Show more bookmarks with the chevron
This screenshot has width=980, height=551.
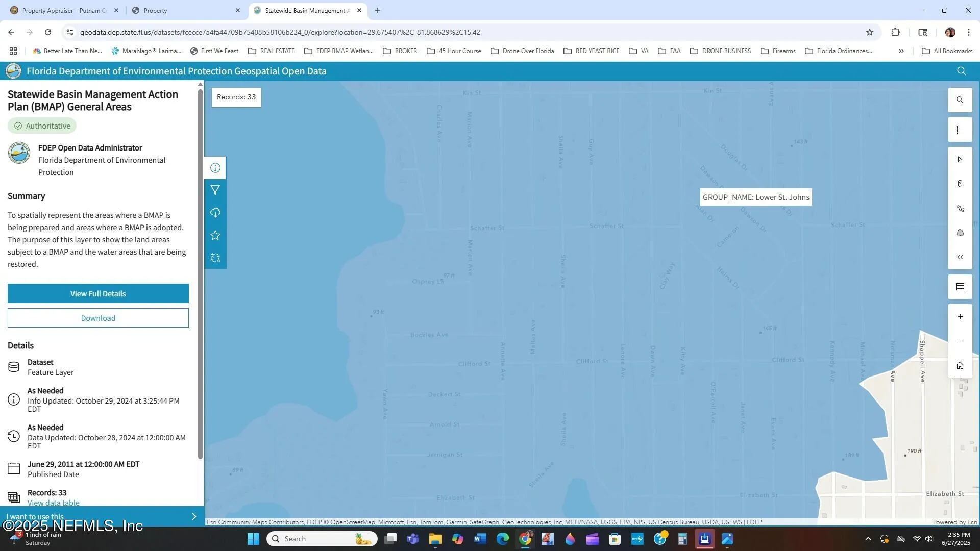[901, 51]
